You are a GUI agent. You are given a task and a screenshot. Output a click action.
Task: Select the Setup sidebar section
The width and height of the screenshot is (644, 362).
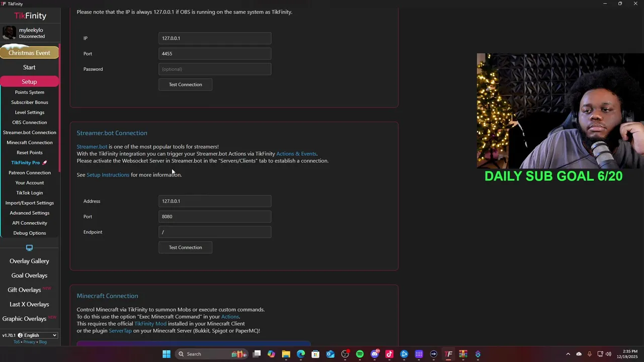pos(29,81)
